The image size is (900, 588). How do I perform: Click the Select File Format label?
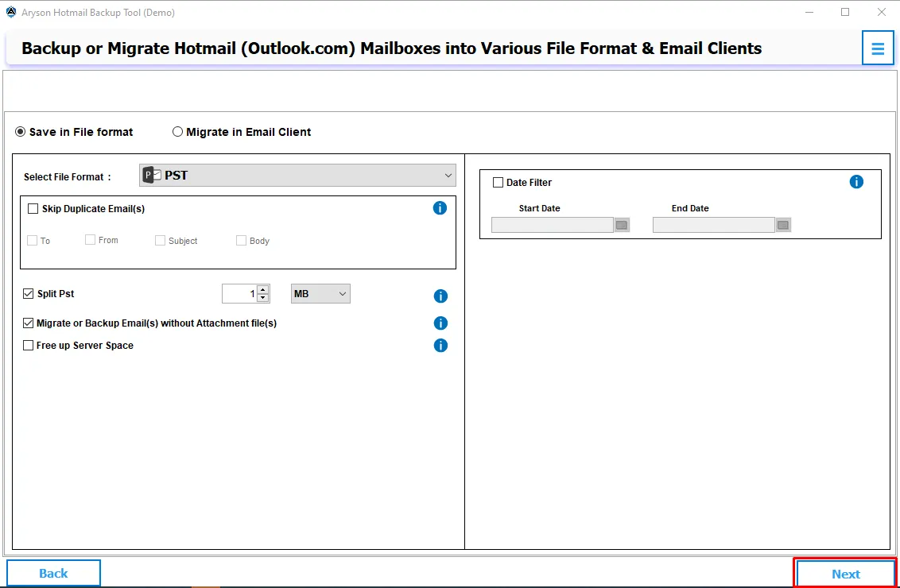pyautogui.click(x=67, y=176)
